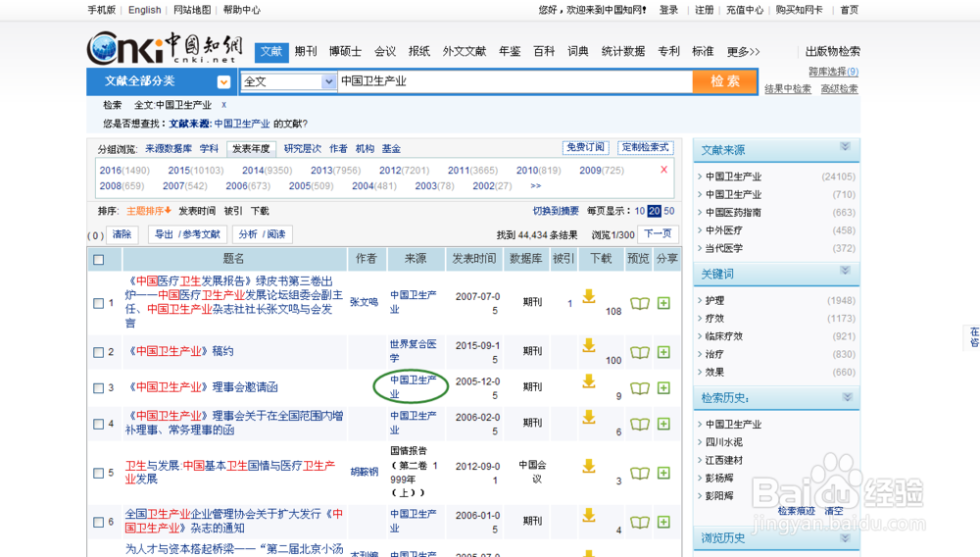Share result 1 using its green plus icon

(x=663, y=303)
